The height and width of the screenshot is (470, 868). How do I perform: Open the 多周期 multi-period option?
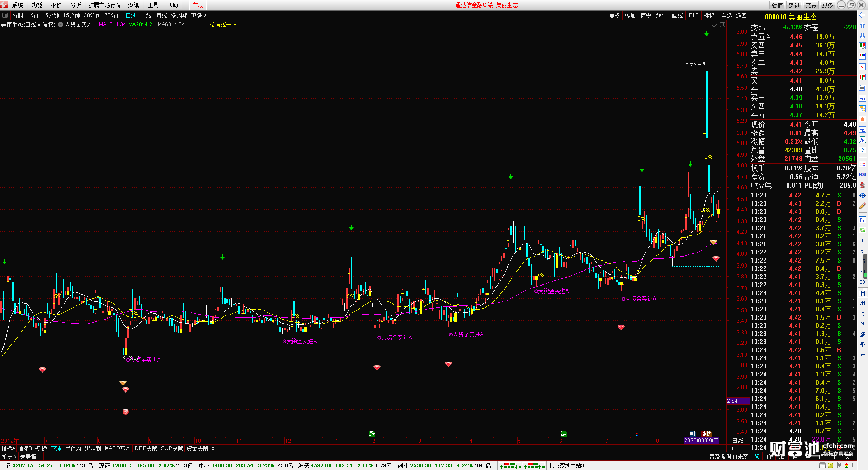tap(179, 15)
